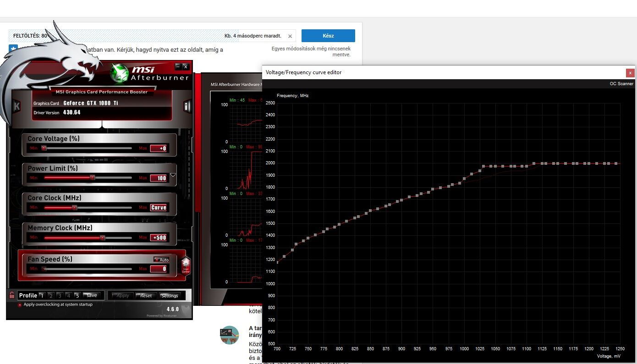The image size is (637, 364).
Task: Click the GeForce GTX 1080 Ti text
Action: [x=91, y=103]
